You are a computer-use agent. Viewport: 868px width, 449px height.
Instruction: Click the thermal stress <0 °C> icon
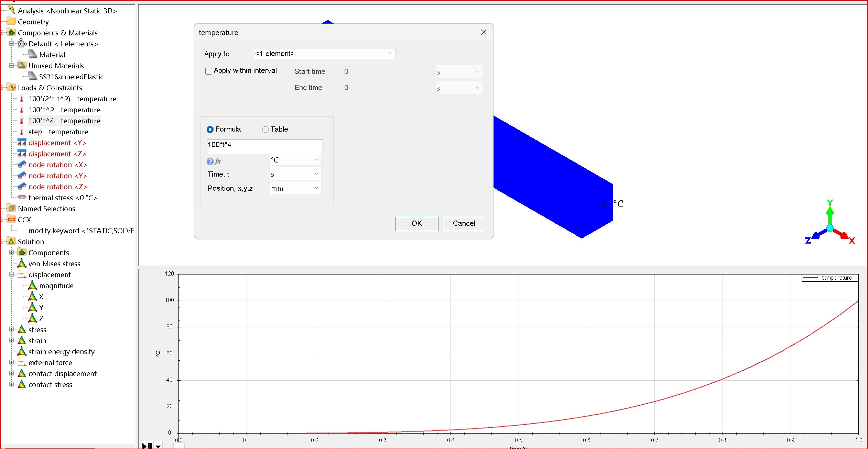[22, 198]
